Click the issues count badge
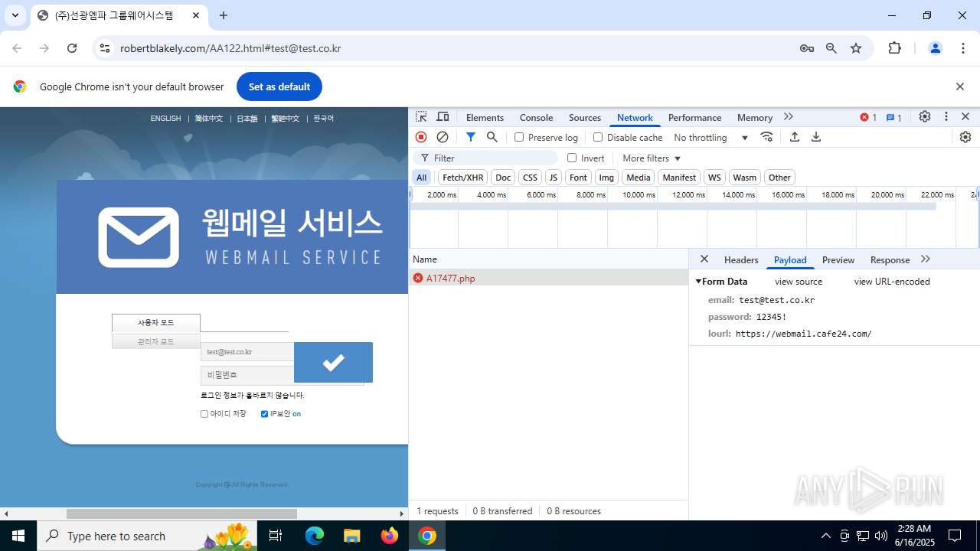Screen dimensions: 980x551 [893, 117]
